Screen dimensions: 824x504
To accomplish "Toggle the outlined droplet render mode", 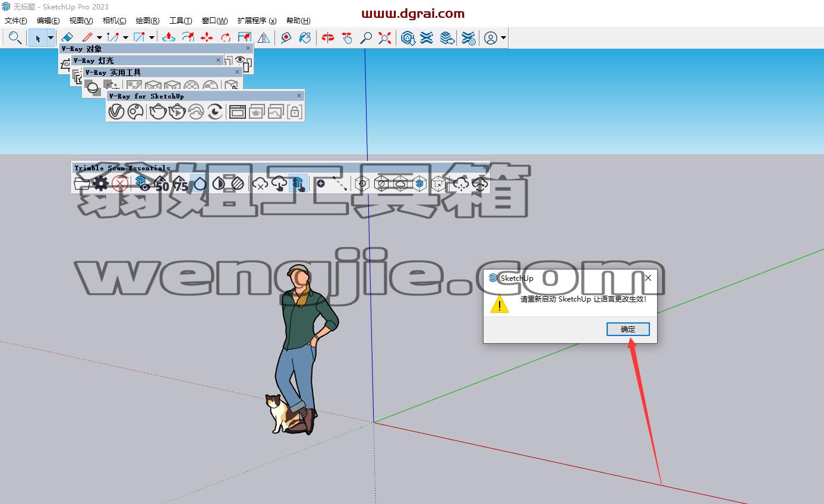I will (200, 184).
